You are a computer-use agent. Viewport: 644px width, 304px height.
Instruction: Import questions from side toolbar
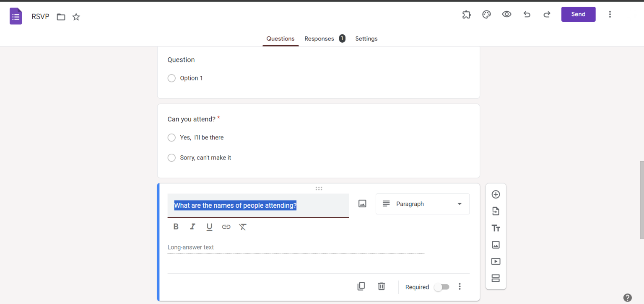[x=496, y=211]
